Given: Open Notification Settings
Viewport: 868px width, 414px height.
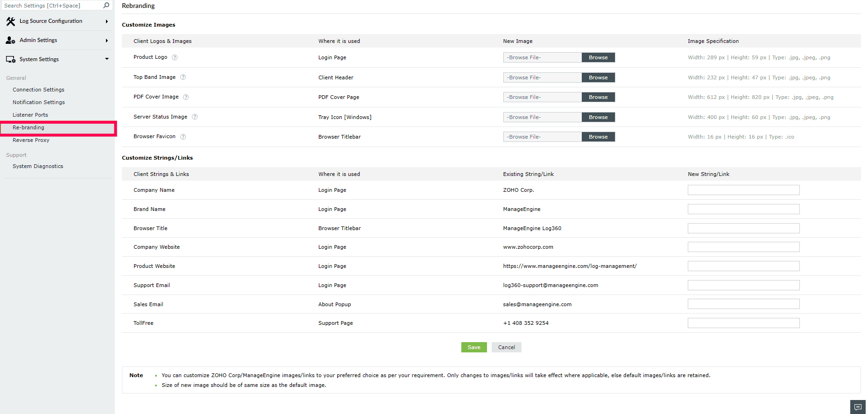Looking at the screenshot, I should coord(39,102).
